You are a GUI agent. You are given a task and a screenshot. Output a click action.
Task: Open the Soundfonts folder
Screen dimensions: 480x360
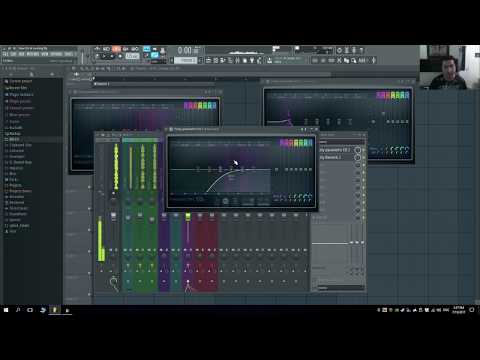[15, 214]
